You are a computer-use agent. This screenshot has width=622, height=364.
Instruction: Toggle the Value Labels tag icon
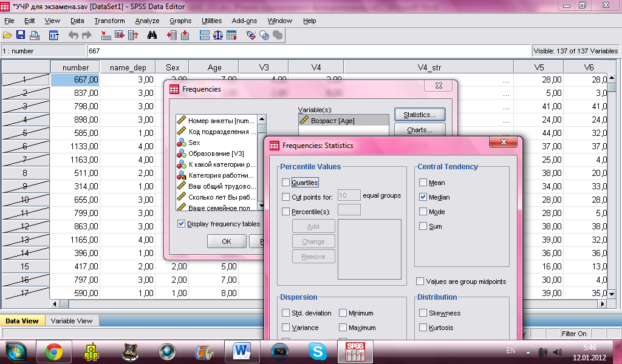pos(251,35)
